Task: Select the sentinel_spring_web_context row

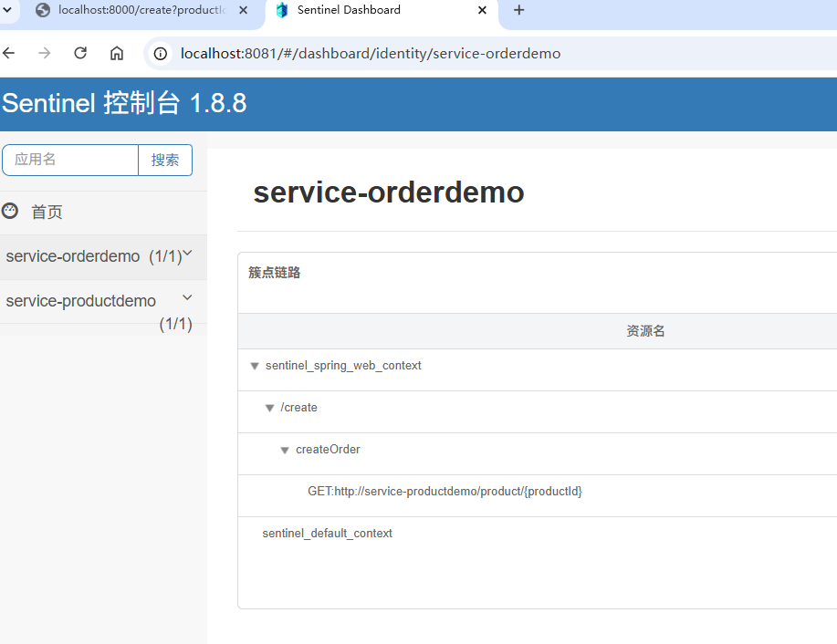Action: 537,370
